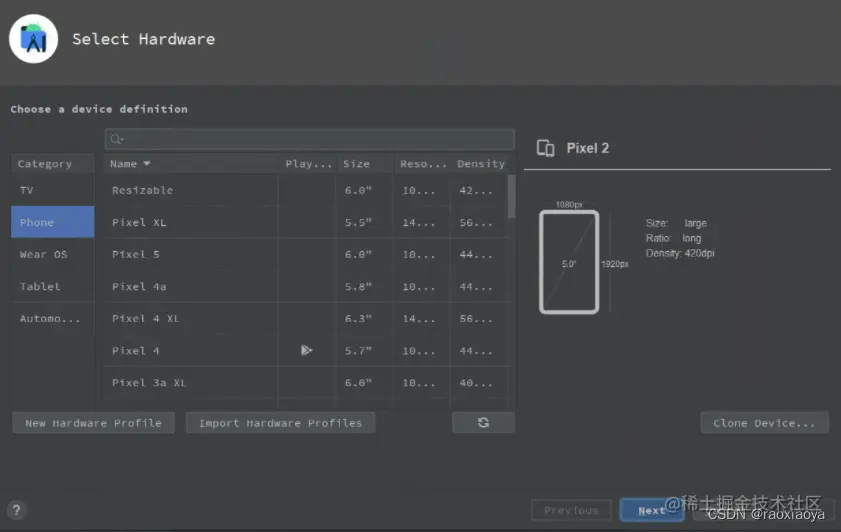Screen dimensions: 841x532
Task: Click the 42... density cell of Resizable
Action: point(479,190)
